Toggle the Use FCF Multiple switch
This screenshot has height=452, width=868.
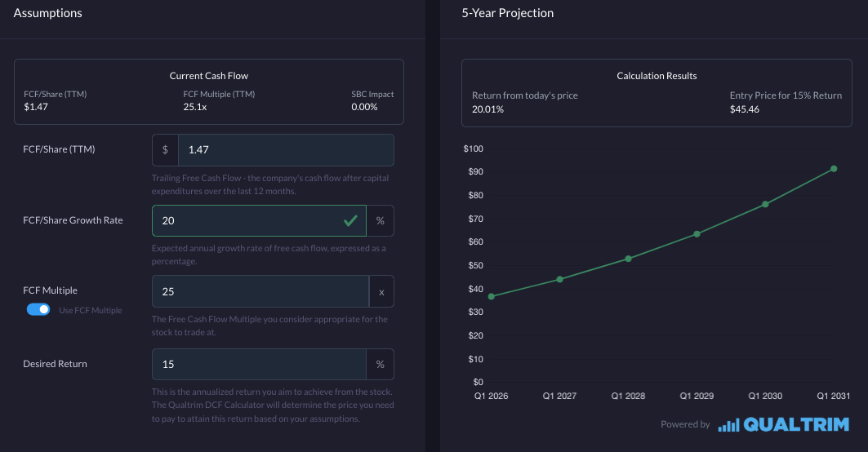tap(38, 309)
